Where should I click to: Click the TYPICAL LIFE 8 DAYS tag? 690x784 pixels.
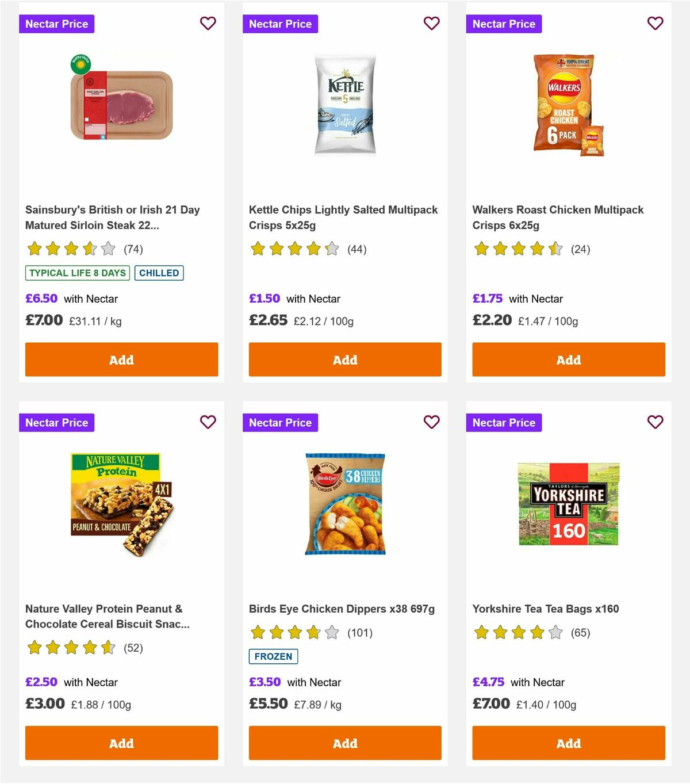(76, 273)
